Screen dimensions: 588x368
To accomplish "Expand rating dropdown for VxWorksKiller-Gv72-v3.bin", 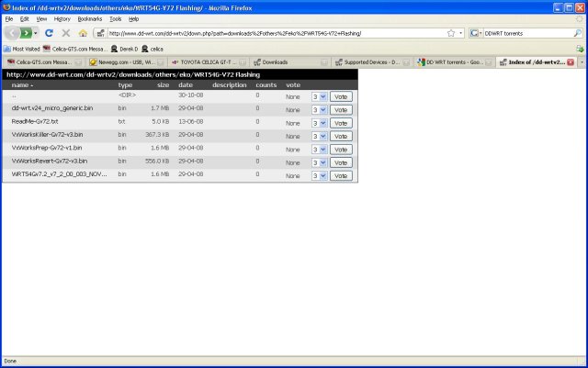I will pos(319,136).
